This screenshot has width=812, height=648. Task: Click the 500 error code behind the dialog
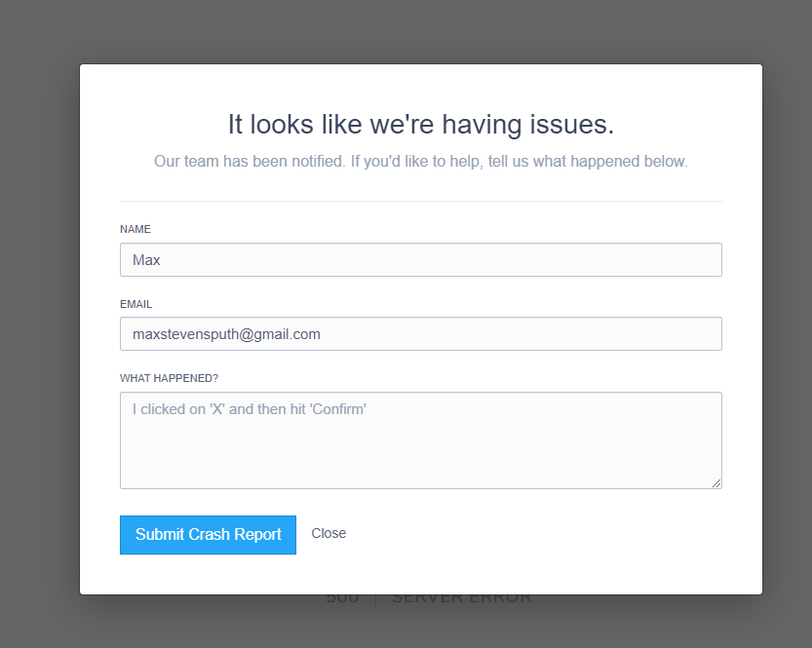pos(342,599)
